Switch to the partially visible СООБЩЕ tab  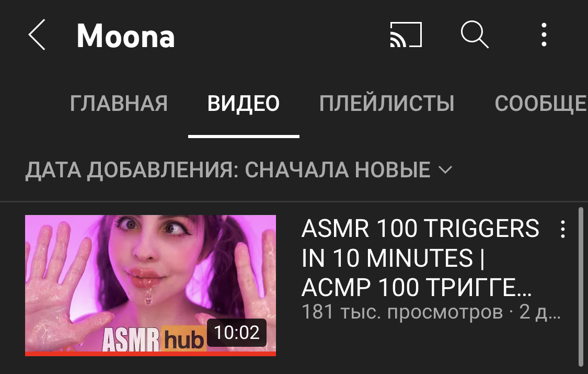[x=541, y=104]
